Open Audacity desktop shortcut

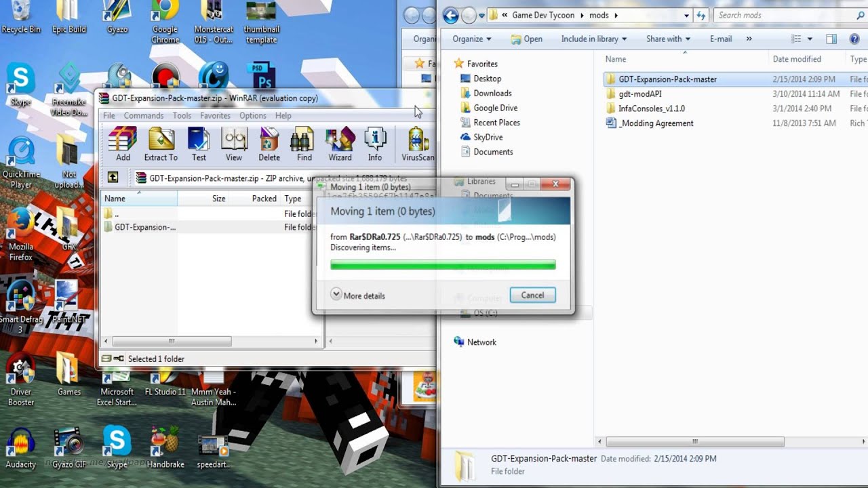pos(21,449)
